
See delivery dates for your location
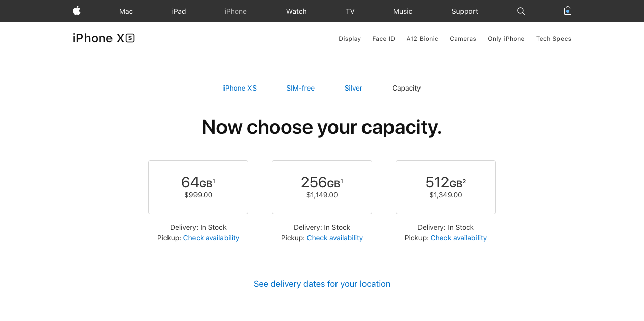click(322, 284)
